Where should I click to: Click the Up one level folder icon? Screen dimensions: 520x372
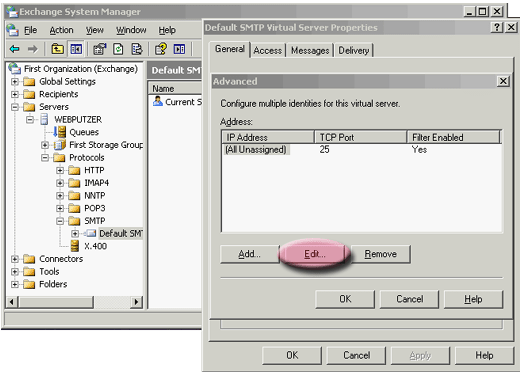(x=57, y=49)
